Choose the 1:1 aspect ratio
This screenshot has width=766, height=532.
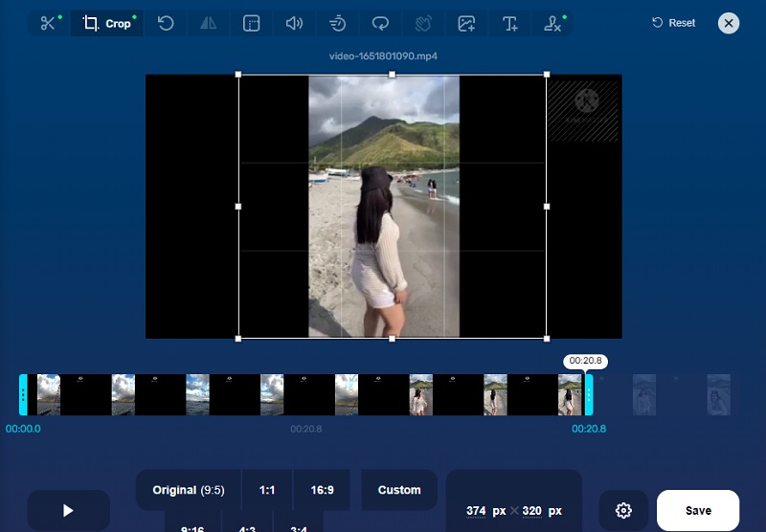267,490
